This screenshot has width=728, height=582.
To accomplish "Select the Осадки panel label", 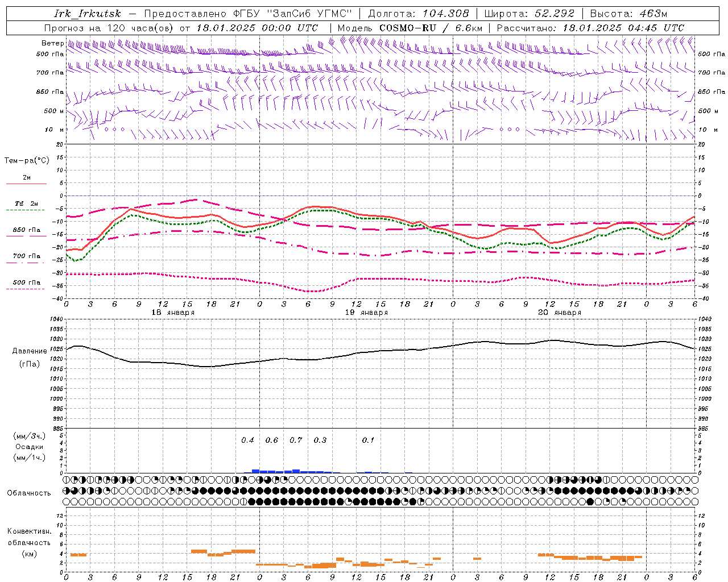I will [x=30, y=447].
